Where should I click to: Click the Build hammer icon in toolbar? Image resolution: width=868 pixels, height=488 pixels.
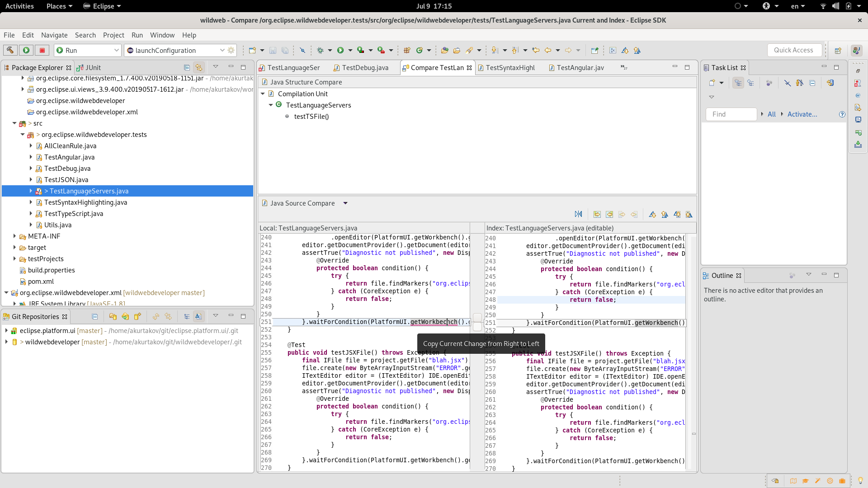pos(10,50)
